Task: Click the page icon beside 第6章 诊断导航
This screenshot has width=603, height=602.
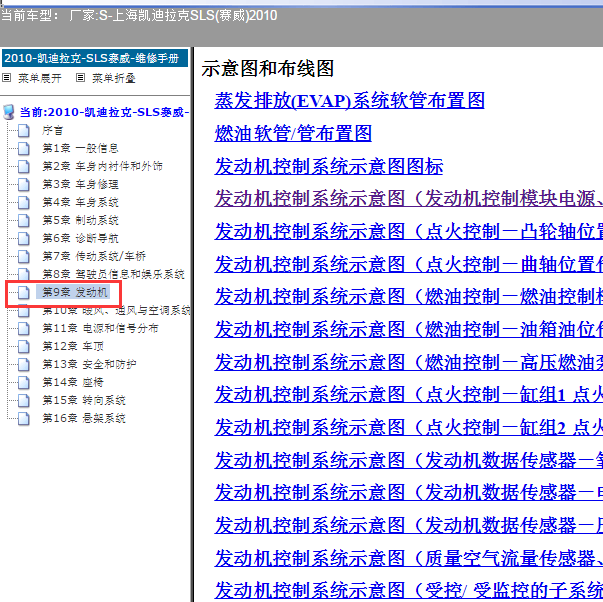Action: tap(23, 238)
